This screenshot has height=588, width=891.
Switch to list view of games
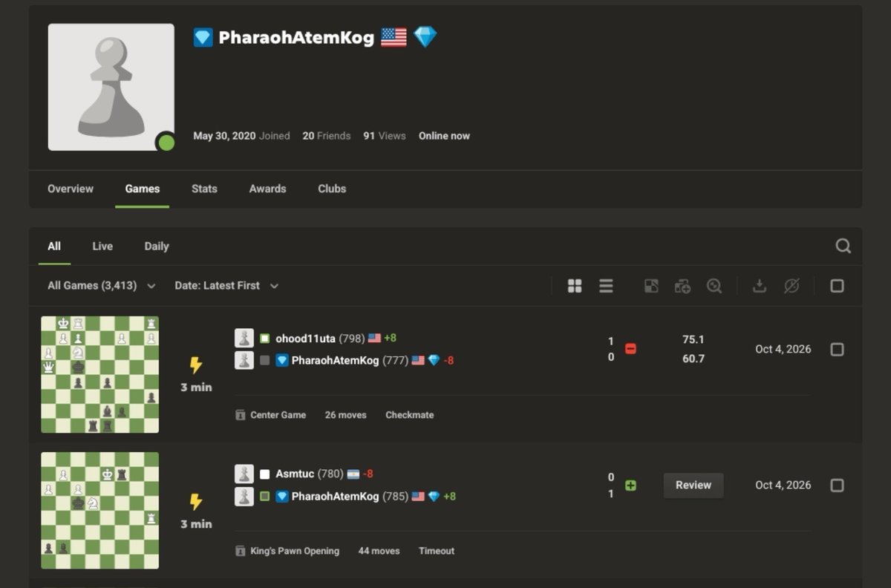pyautogui.click(x=606, y=286)
